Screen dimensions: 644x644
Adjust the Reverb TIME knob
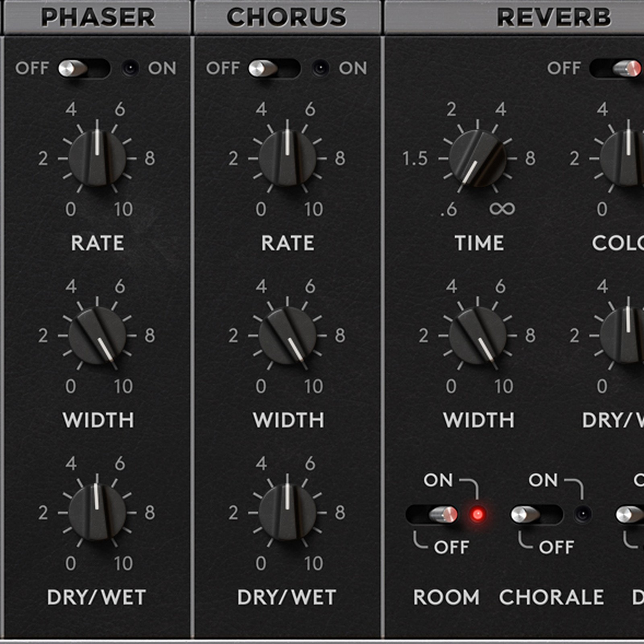[477, 159]
